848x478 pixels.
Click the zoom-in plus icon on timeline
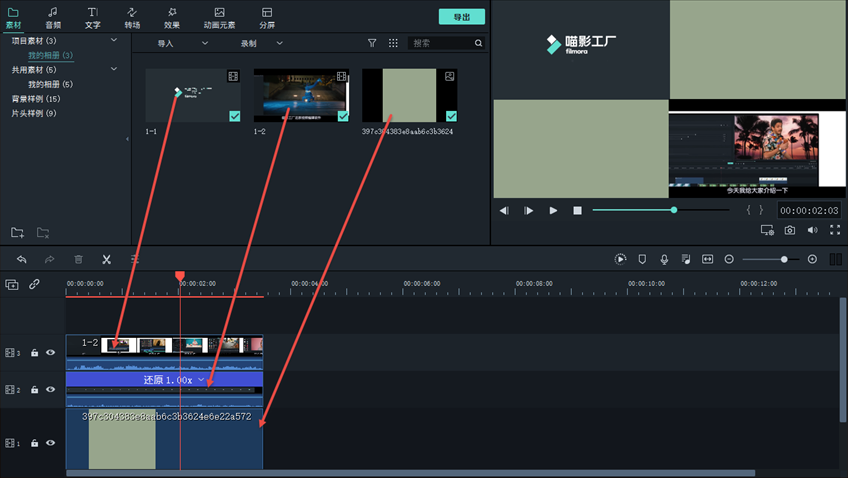click(812, 259)
